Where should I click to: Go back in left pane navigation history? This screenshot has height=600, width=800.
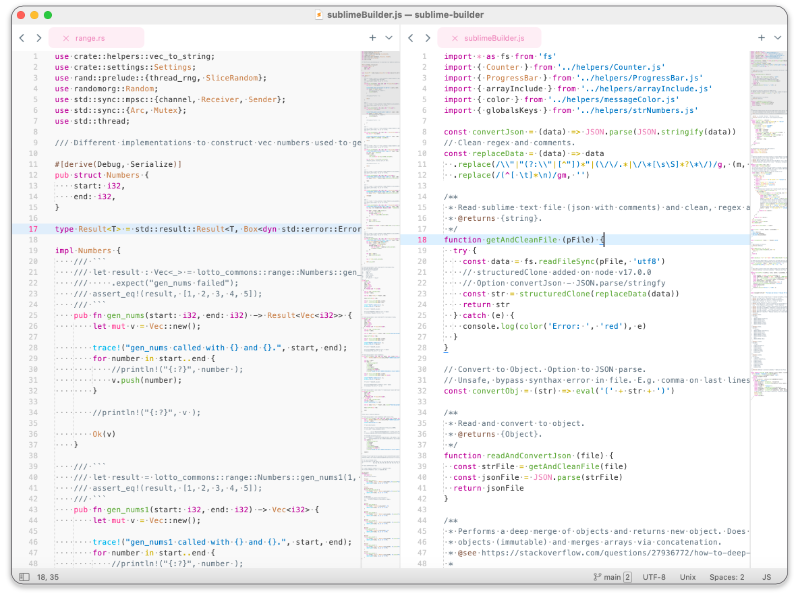click(x=22, y=38)
